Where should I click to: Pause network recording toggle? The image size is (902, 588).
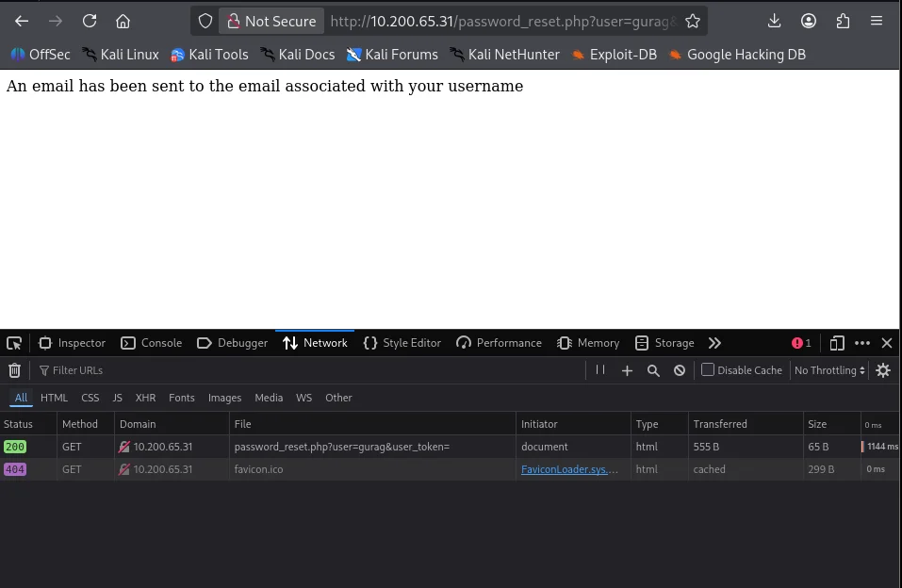click(600, 370)
